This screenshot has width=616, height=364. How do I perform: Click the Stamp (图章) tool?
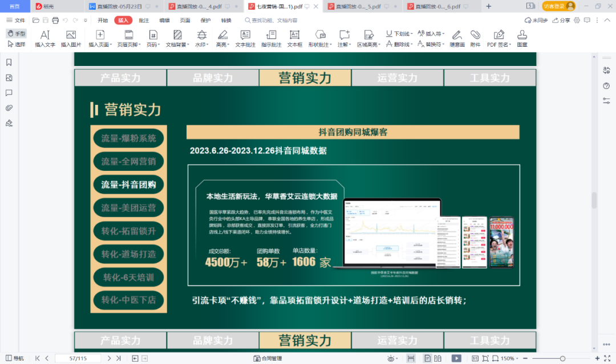click(x=522, y=39)
